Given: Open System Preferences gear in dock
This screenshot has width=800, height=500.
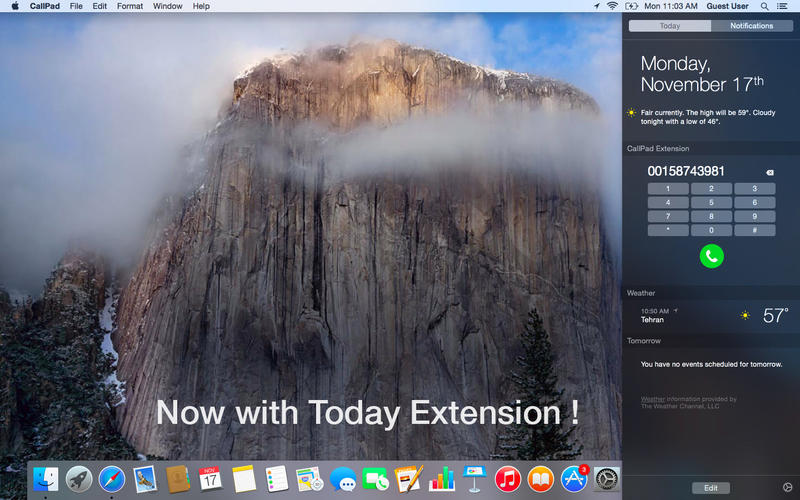Looking at the screenshot, I should pos(607,480).
